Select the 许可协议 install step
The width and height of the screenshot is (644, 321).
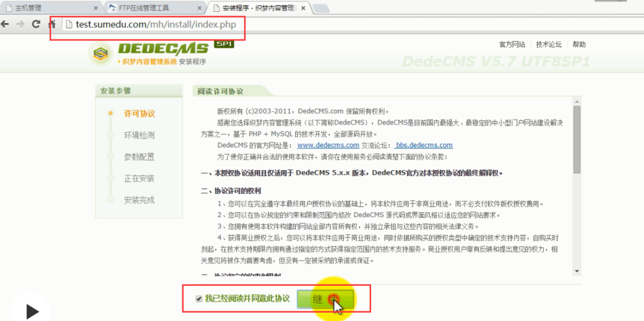click(139, 114)
